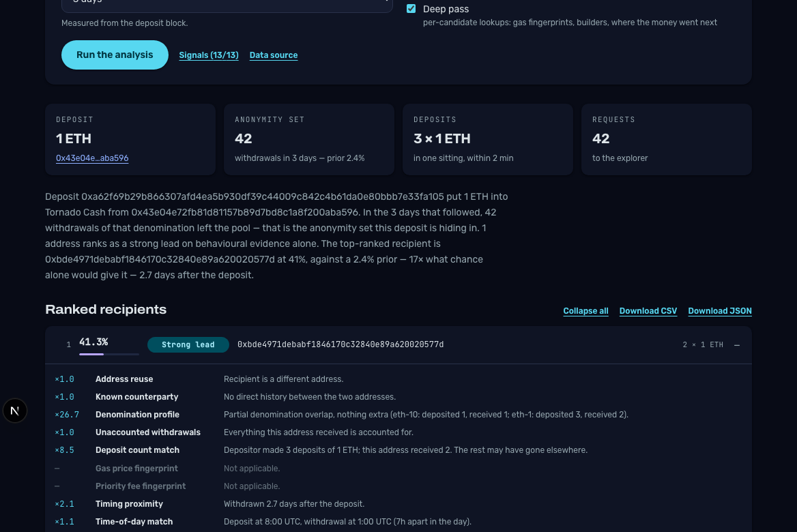797x532 pixels.
Task: Open deposit address 0x43e04e…aba596 link
Action: tap(92, 158)
